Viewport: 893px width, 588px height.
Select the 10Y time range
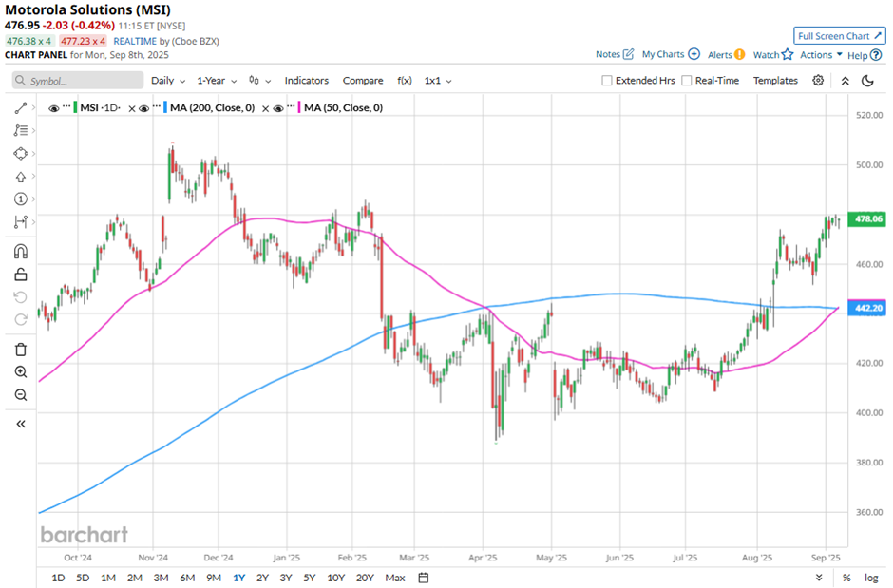coord(335,578)
